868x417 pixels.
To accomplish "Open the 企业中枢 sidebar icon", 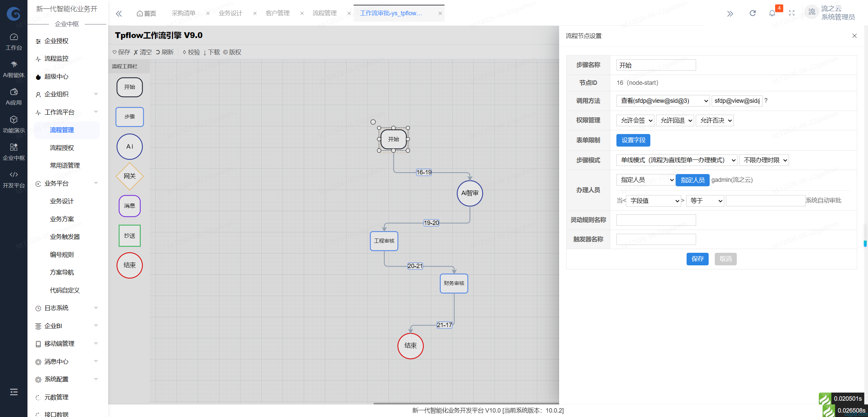I will click(x=14, y=152).
